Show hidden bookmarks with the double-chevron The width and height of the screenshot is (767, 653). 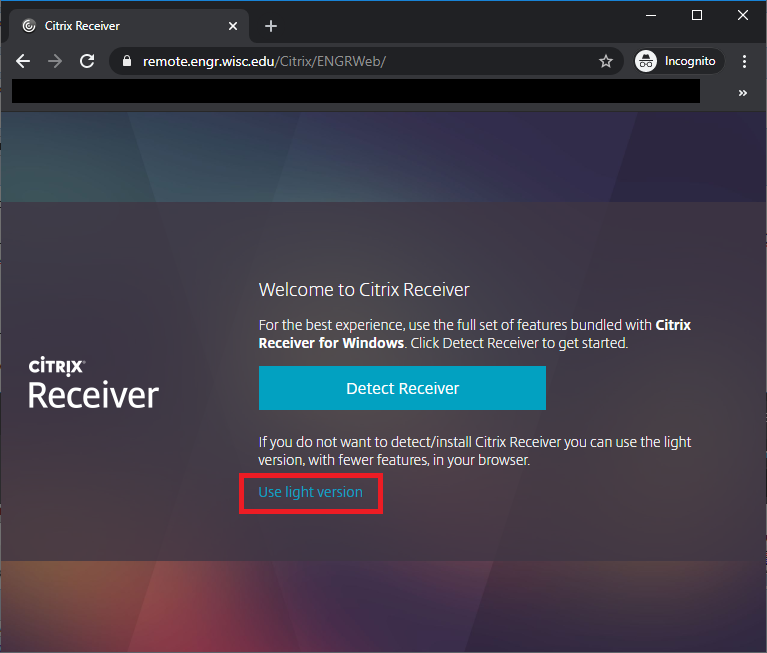click(x=743, y=93)
